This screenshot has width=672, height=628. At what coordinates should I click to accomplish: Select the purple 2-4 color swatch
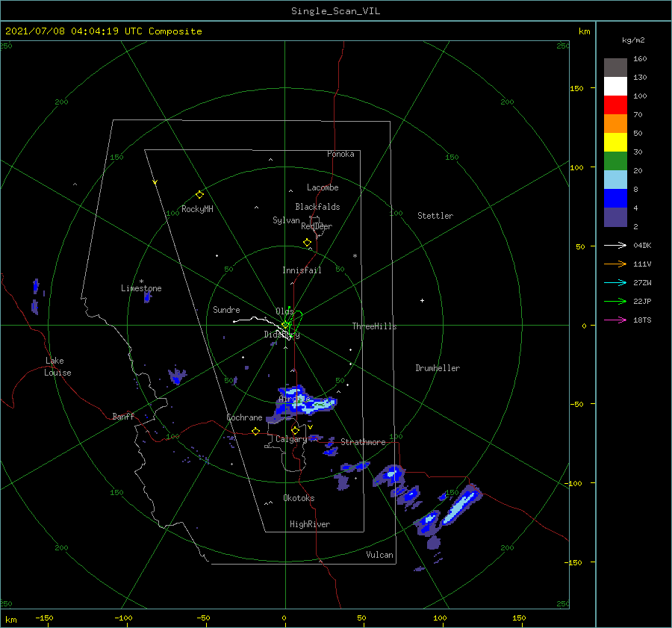(x=615, y=217)
